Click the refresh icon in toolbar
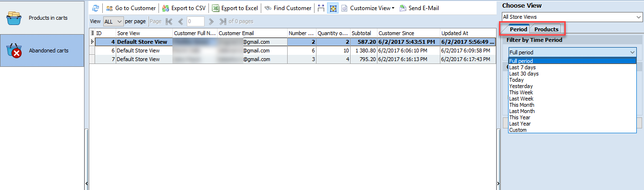 pos(95,8)
